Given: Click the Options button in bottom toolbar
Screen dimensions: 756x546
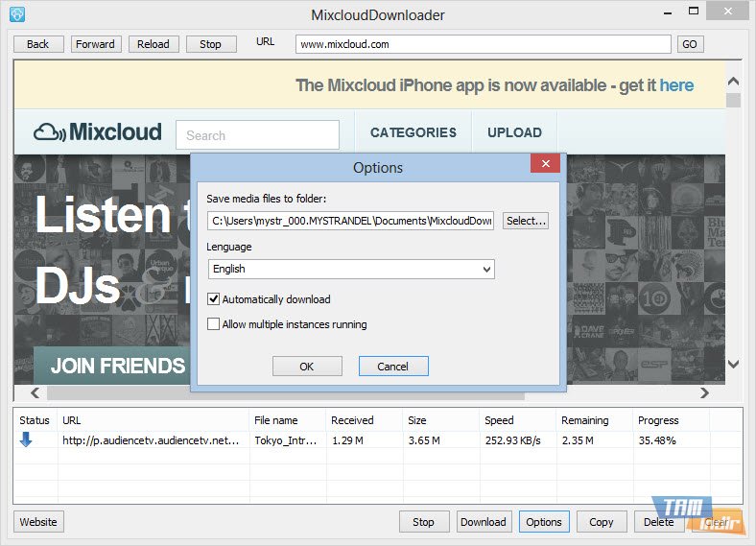Looking at the screenshot, I should pos(544,522).
